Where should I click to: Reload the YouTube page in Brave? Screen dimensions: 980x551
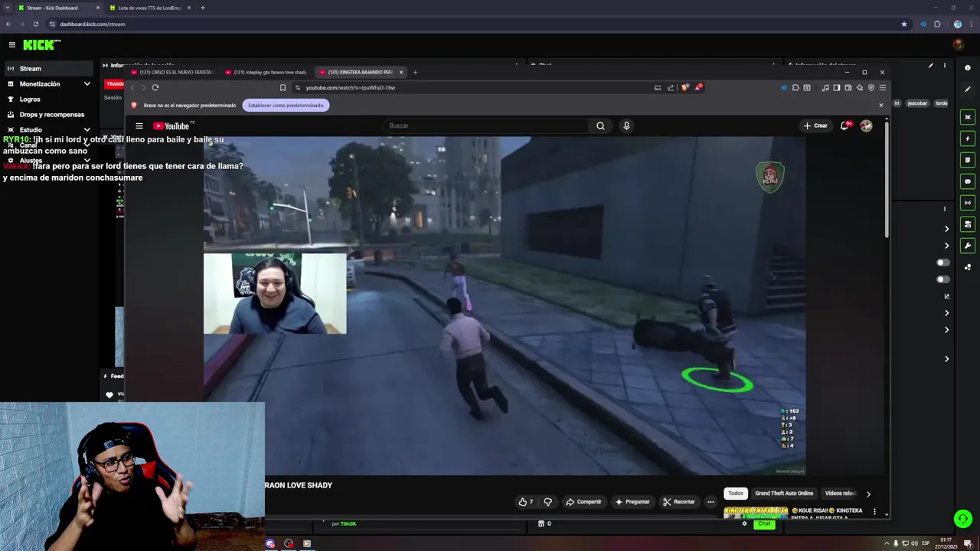tap(155, 87)
